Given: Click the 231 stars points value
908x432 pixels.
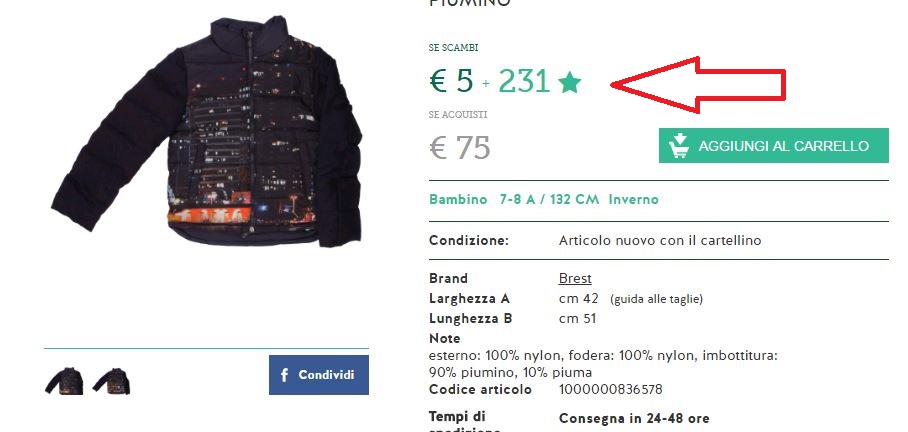Looking at the screenshot, I should point(523,81).
